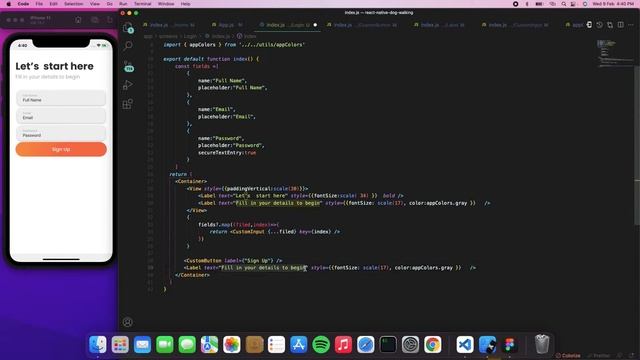Take a simulator screenshot with the camera icon

pyautogui.click(x=95, y=20)
